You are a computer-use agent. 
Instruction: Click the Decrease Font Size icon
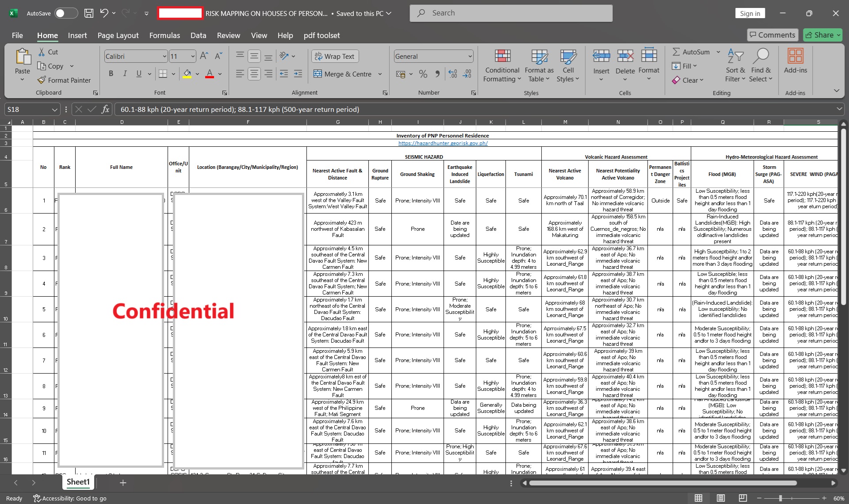[218, 56]
